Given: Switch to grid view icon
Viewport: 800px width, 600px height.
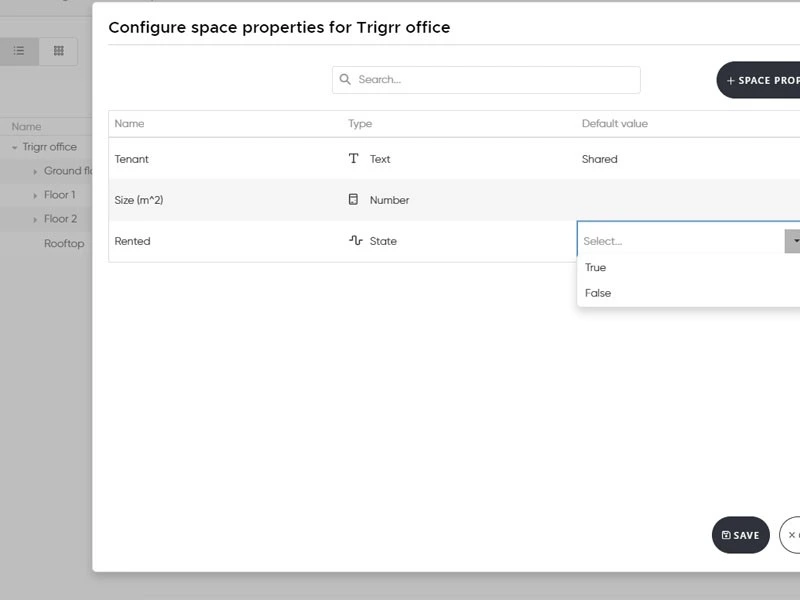Looking at the screenshot, I should pyautogui.click(x=59, y=51).
